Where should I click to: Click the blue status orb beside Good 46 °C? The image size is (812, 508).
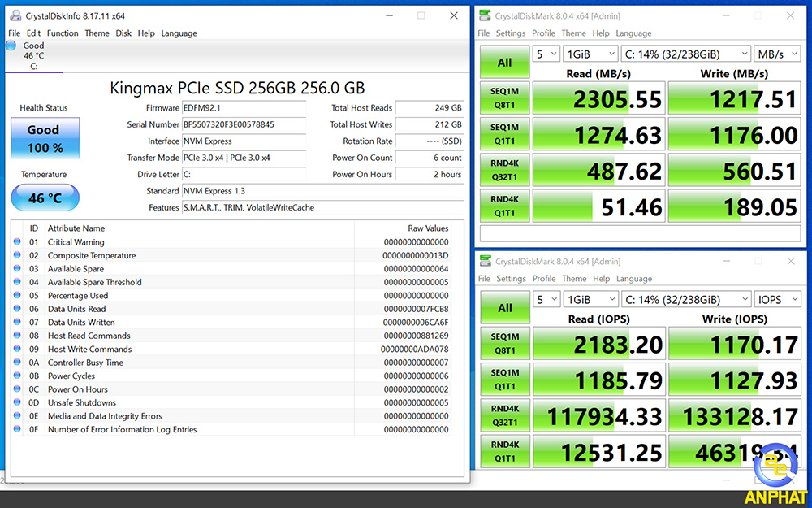coord(11,46)
